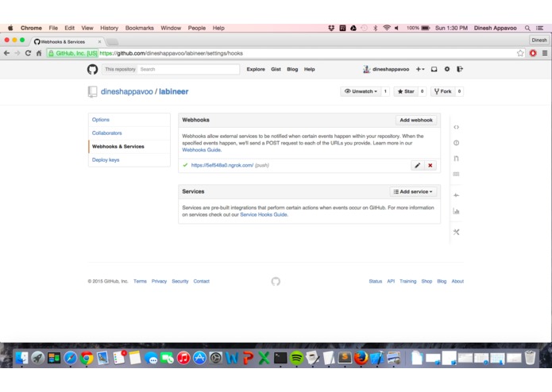Open the Service Hooks Guide link
The height and width of the screenshot is (392, 552).
click(264, 214)
